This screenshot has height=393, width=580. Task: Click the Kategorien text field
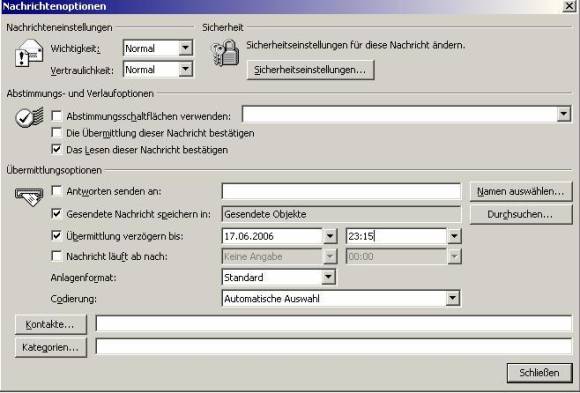[x=334, y=347]
